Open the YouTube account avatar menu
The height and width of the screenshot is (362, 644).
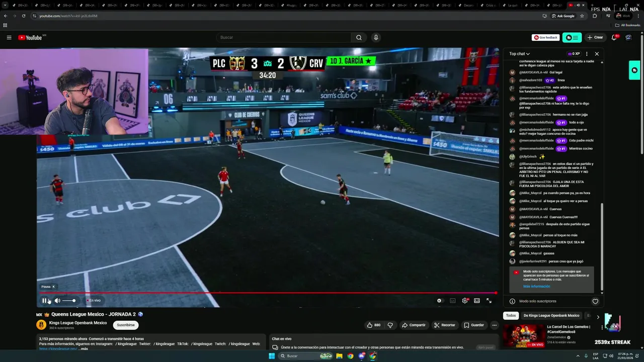[x=628, y=38]
